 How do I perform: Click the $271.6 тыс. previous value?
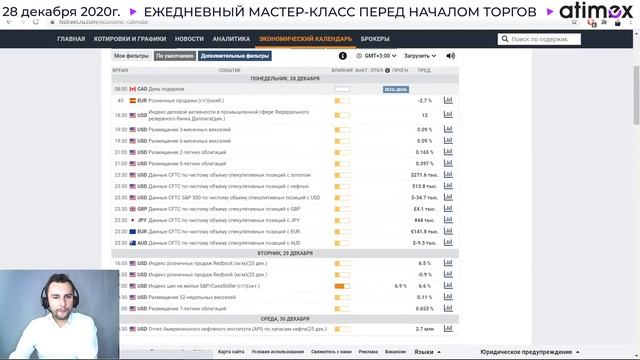click(x=424, y=175)
